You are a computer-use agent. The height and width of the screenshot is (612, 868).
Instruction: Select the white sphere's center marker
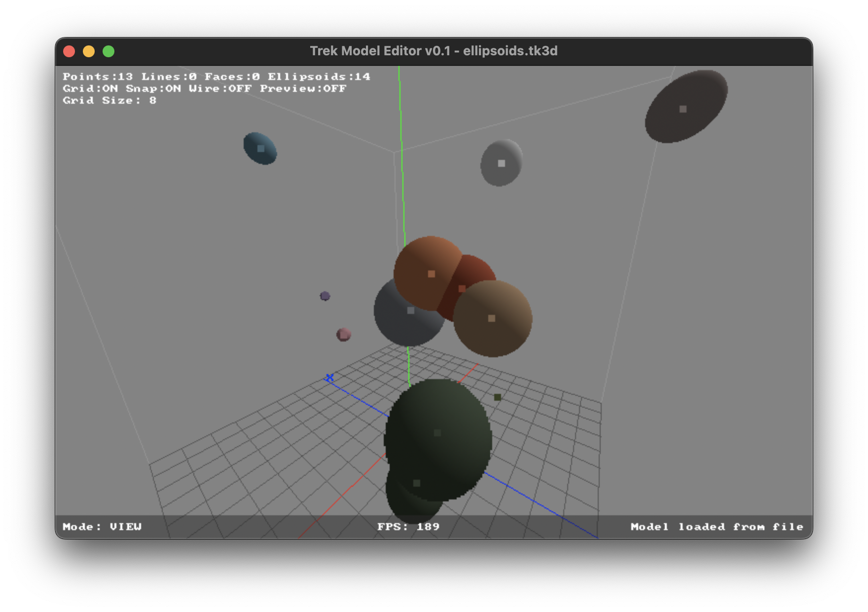click(502, 162)
